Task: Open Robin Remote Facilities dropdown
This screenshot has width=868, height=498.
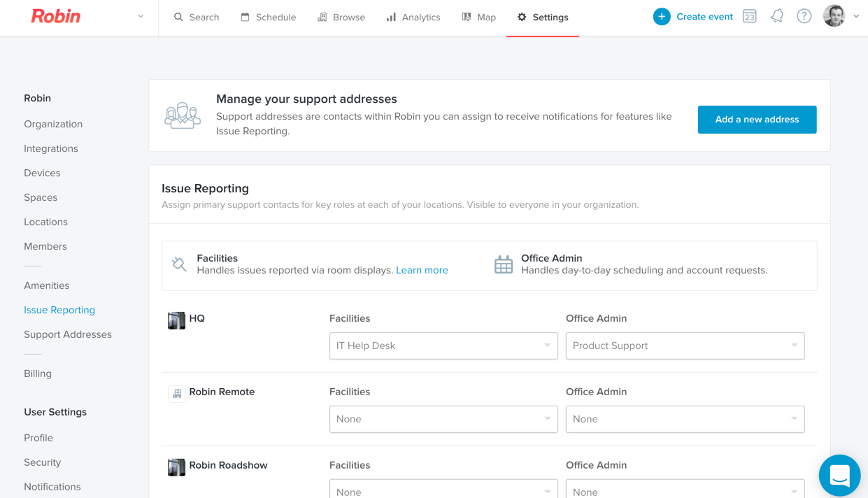Action: click(443, 419)
